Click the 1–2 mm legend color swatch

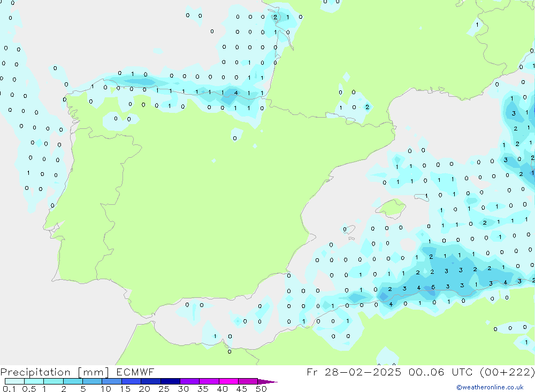coord(53,381)
